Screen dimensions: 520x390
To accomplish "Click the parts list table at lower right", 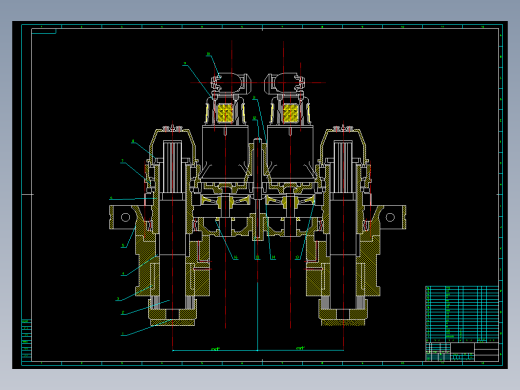I will [462, 313].
